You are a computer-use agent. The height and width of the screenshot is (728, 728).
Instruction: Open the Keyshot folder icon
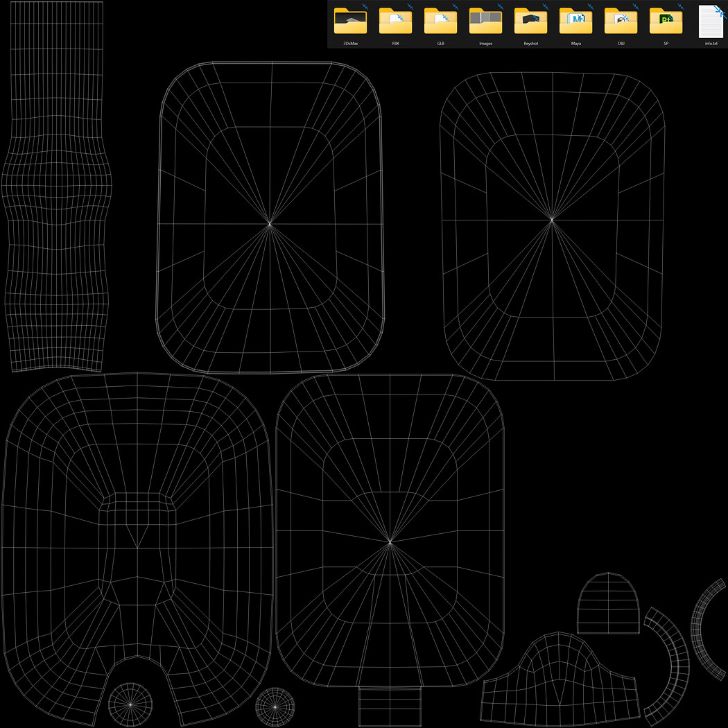[530, 20]
